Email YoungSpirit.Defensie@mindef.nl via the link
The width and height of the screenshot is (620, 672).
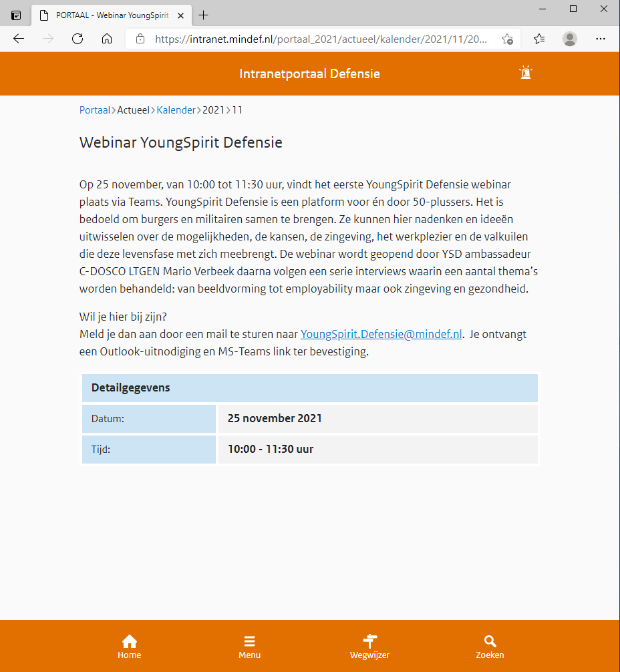point(381,333)
